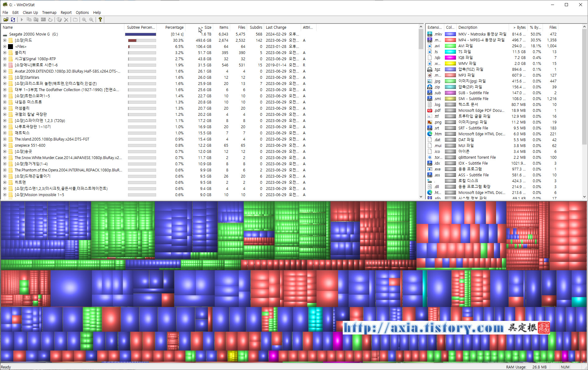Open the Options menu
Image resolution: width=588 pixels, height=370 pixels.
82,13
